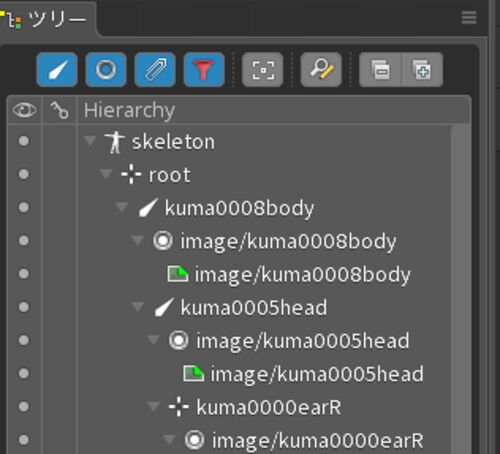
Task: Click the key column header icon
Action: coord(59,110)
